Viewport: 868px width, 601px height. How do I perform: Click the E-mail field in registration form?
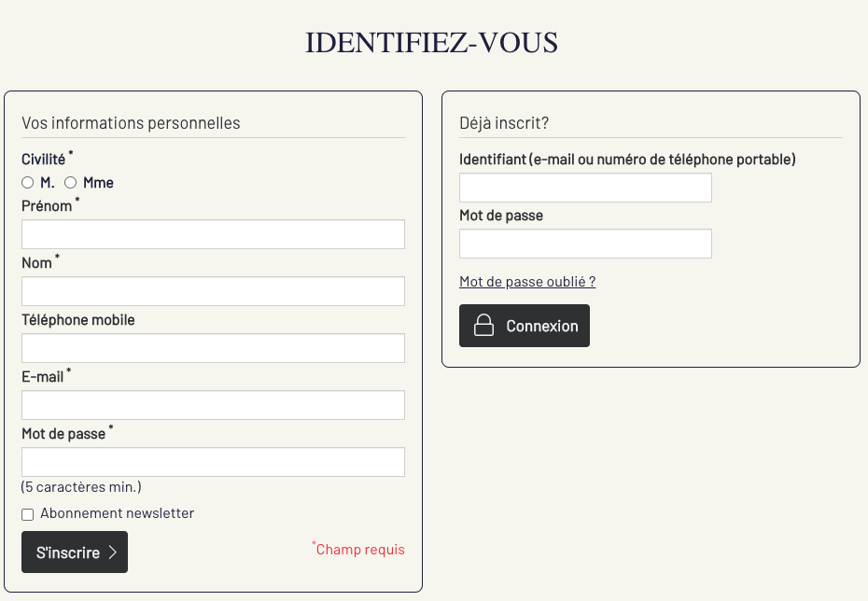click(x=213, y=405)
